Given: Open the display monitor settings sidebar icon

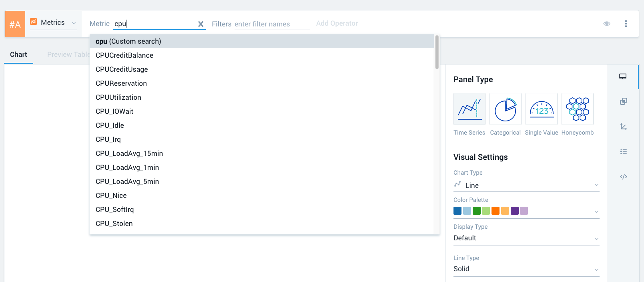Looking at the screenshot, I should [623, 77].
